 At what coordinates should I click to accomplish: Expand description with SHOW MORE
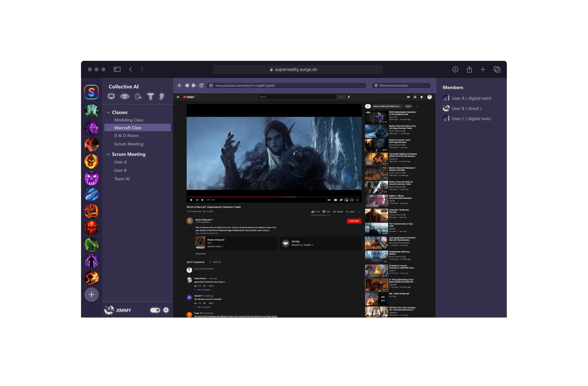(201, 254)
